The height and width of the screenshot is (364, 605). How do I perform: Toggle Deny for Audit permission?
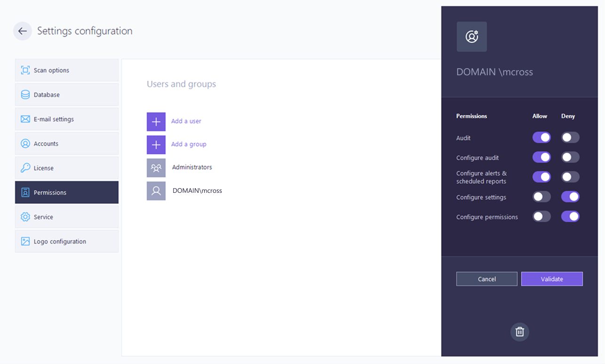pos(570,137)
